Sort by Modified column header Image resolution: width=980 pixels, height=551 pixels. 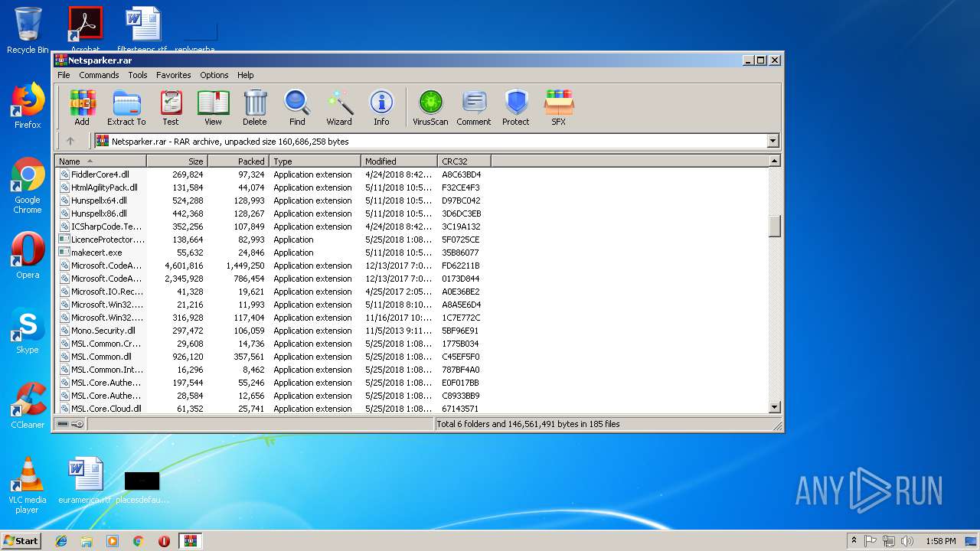pos(399,161)
